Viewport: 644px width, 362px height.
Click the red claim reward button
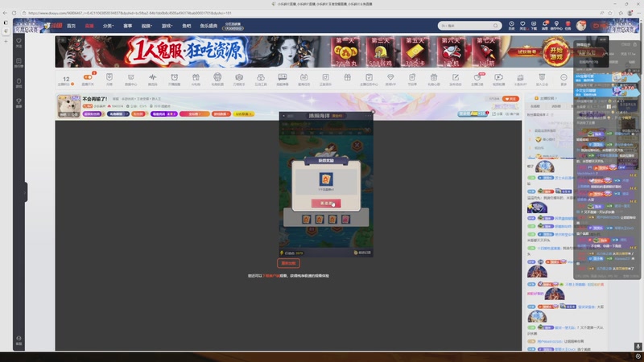tap(326, 204)
